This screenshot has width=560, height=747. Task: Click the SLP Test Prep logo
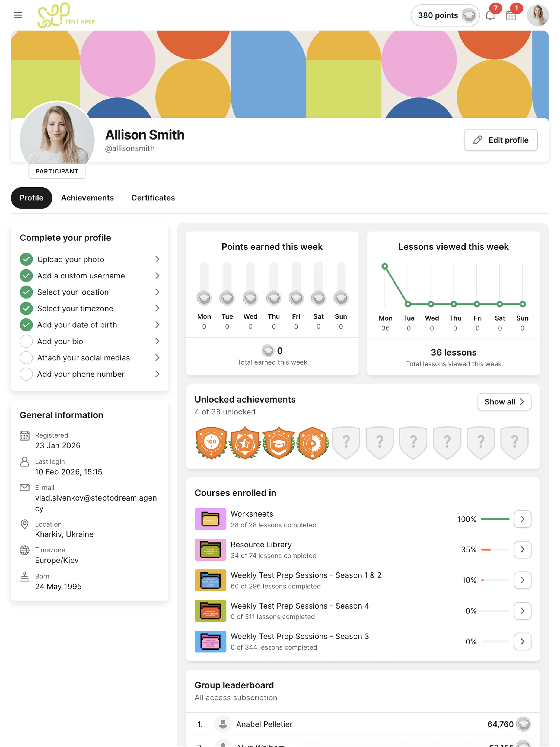66,15
